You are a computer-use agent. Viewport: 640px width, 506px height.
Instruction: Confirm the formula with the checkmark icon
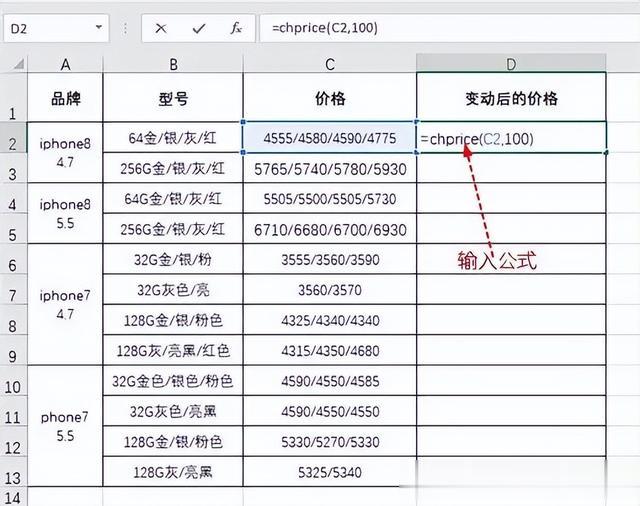point(199,28)
